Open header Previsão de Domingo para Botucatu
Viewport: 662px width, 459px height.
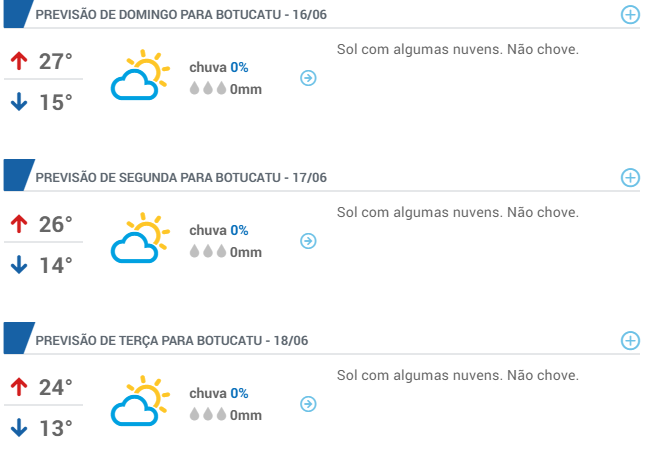pyautogui.click(x=181, y=15)
